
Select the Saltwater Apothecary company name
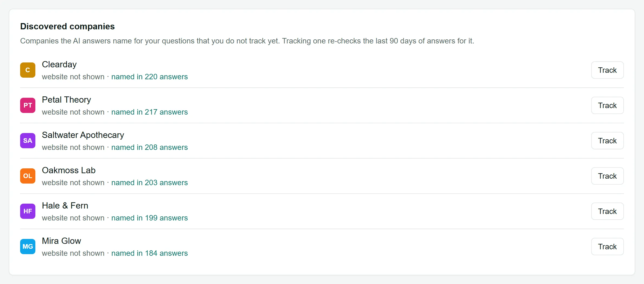click(83, 135)
